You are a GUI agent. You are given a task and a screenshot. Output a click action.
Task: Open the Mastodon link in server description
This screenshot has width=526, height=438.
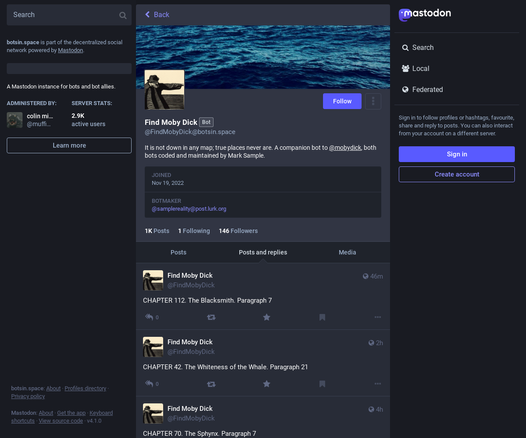pyautogui.click(x=70, y=50)
